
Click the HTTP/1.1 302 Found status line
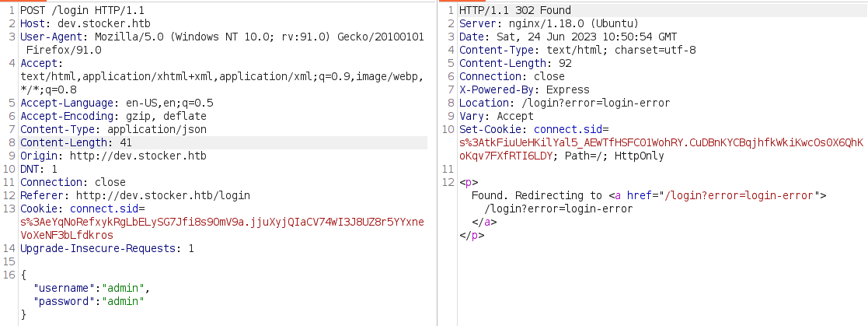click(514, 11)
